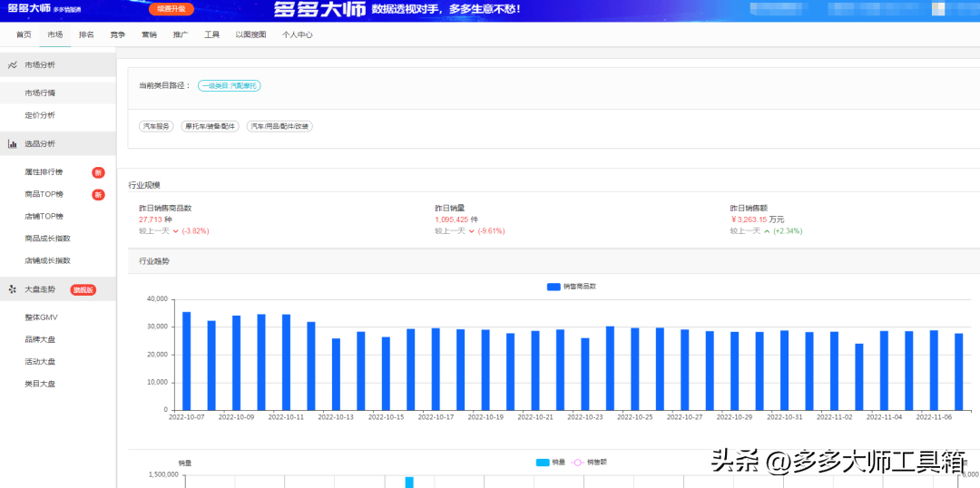Click the 市场分析 trend icon
This screenshot has height=488, width=980.
point(13,65)
